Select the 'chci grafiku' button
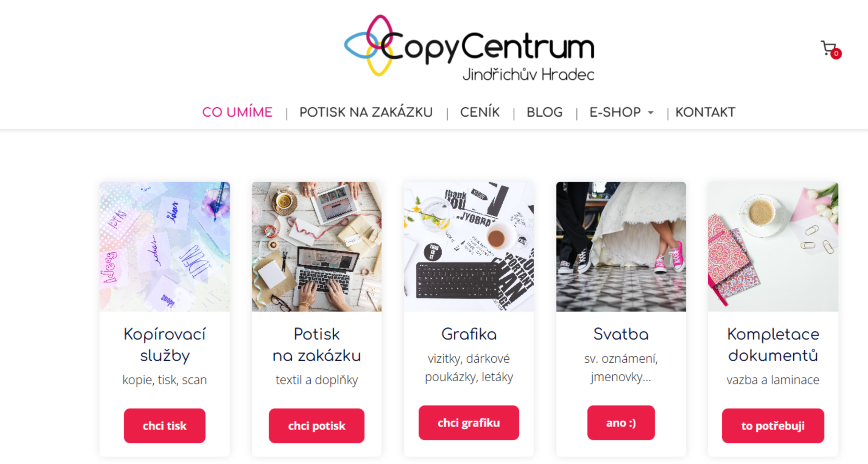Screen dimensions: 868x464 469,422
